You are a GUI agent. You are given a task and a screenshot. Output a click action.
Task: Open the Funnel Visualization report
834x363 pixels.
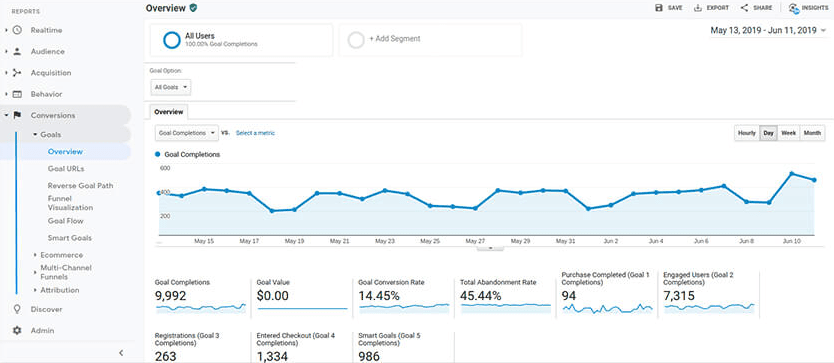(x=70, y=203)
